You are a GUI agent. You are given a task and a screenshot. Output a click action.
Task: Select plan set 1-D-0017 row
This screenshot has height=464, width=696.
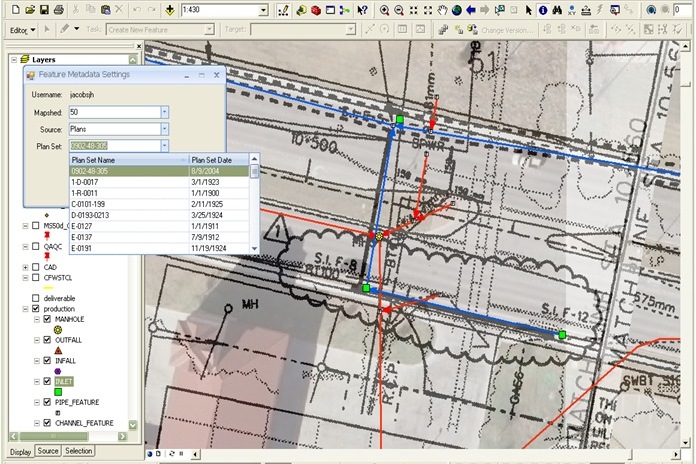159,182
